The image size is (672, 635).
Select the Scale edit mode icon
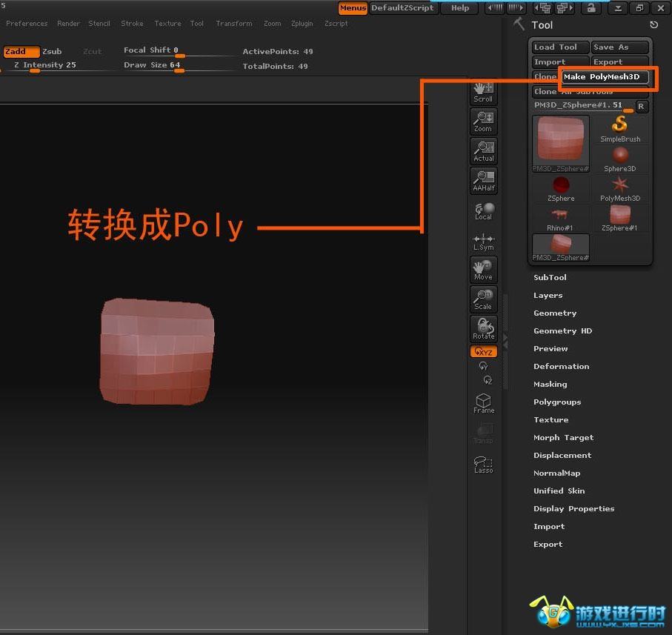point(483,299)
